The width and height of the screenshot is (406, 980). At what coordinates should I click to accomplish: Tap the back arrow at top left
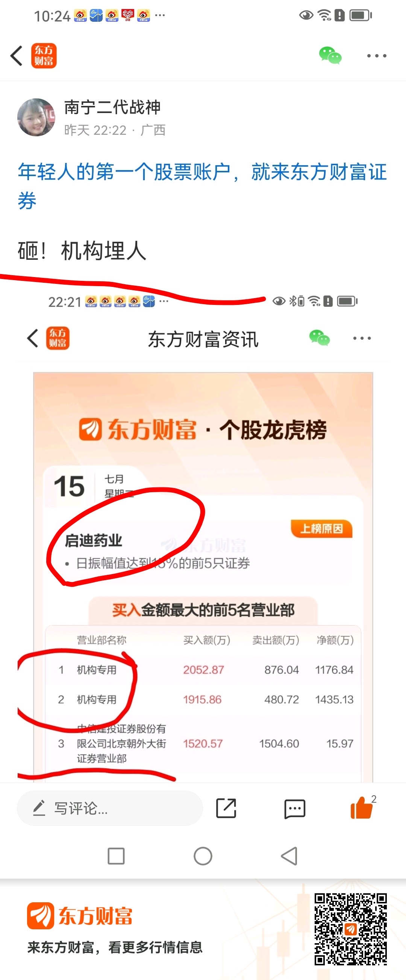(17, 56)
